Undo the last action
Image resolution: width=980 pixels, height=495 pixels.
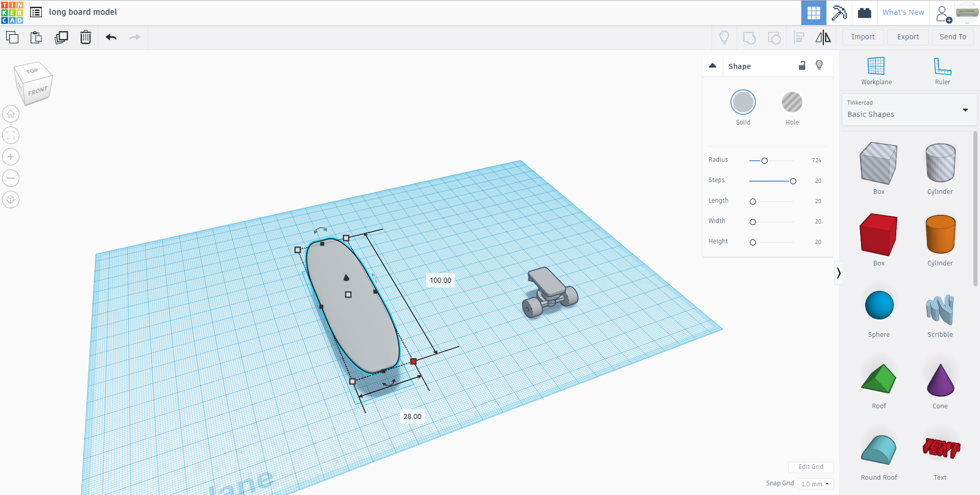click(x=111, y=37)
